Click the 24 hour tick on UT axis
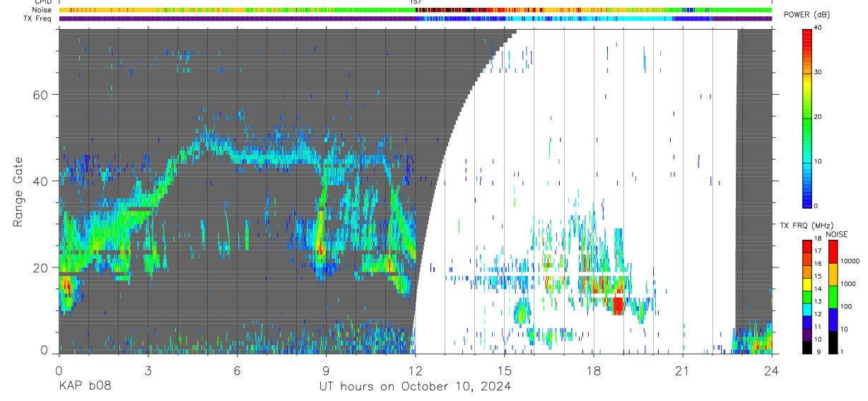The image size is (868, 401). pos(772,370)
